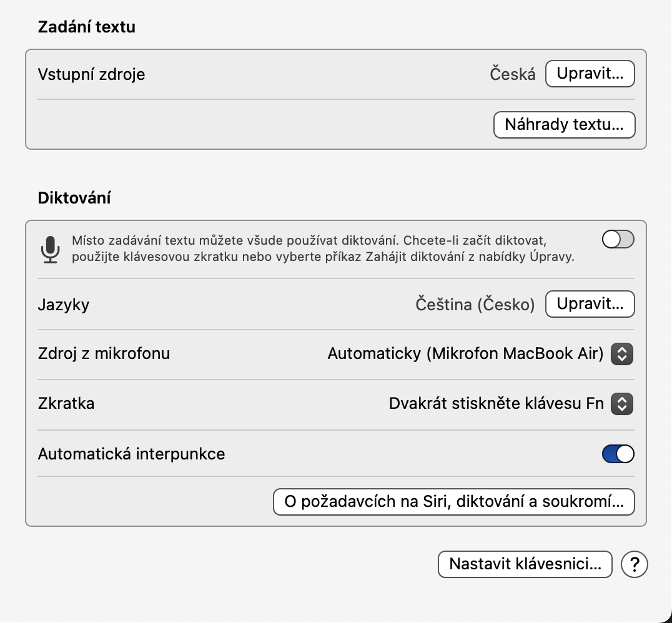The image size is (672, 623).
Task: Open the Zdroj z mikrofonu dropdown
Action: 621,354
